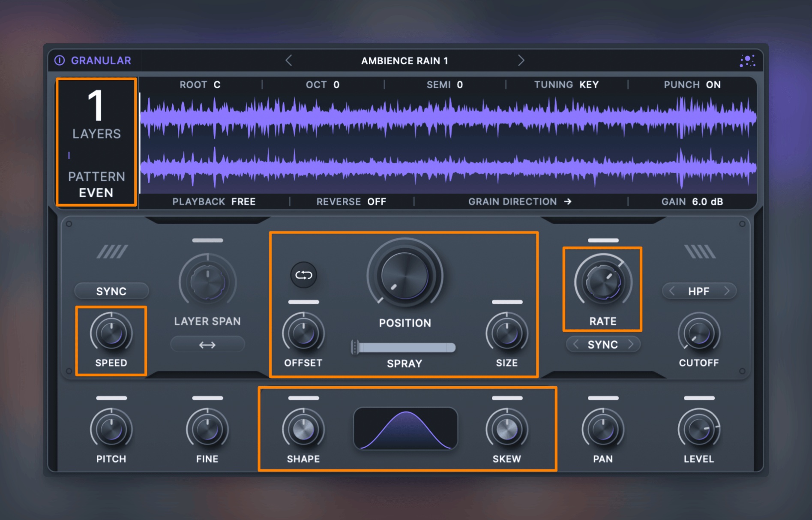Toggle PUNCH ON setting
Image resolution: width=812 pixels, height=520 pixels.
692,84
